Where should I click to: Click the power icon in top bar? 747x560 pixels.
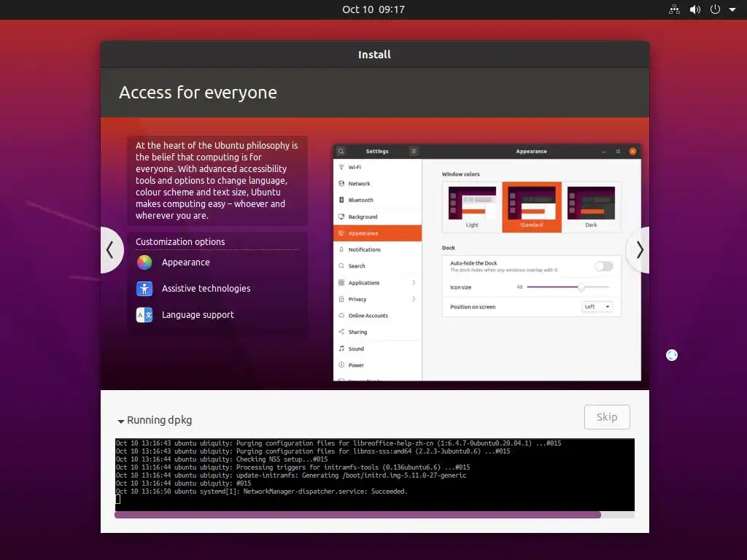point(715,9)
